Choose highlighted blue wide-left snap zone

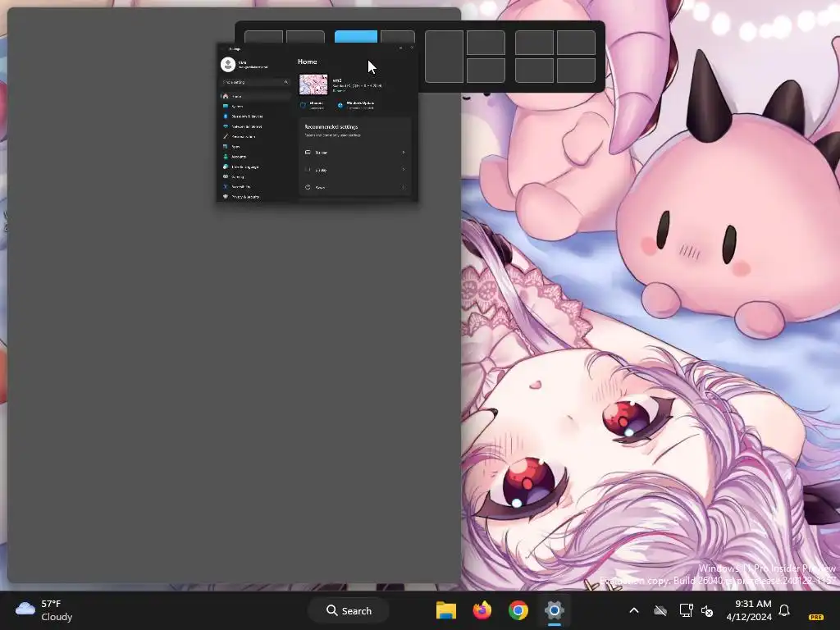(356, 36)
